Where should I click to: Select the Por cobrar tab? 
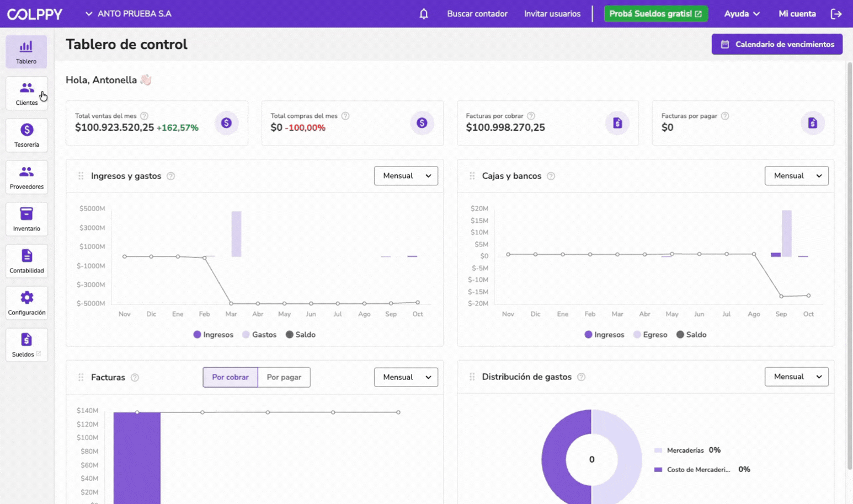click(230, 377)
